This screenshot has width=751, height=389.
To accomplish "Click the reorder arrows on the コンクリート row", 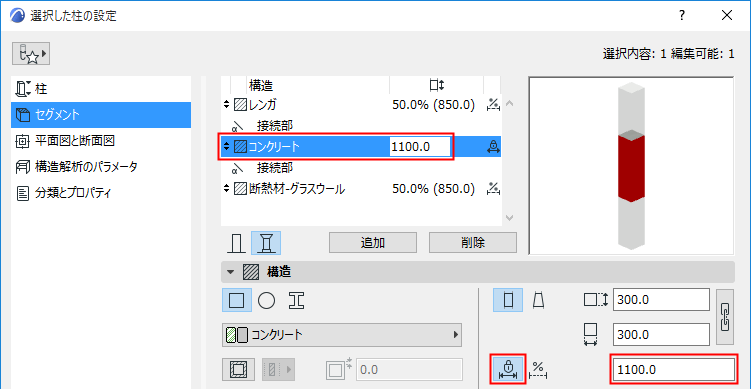I will coord(227,147).
